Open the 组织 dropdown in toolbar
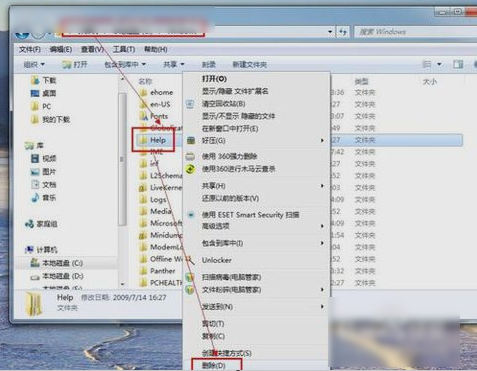477x371 pixels. point(34,64)
